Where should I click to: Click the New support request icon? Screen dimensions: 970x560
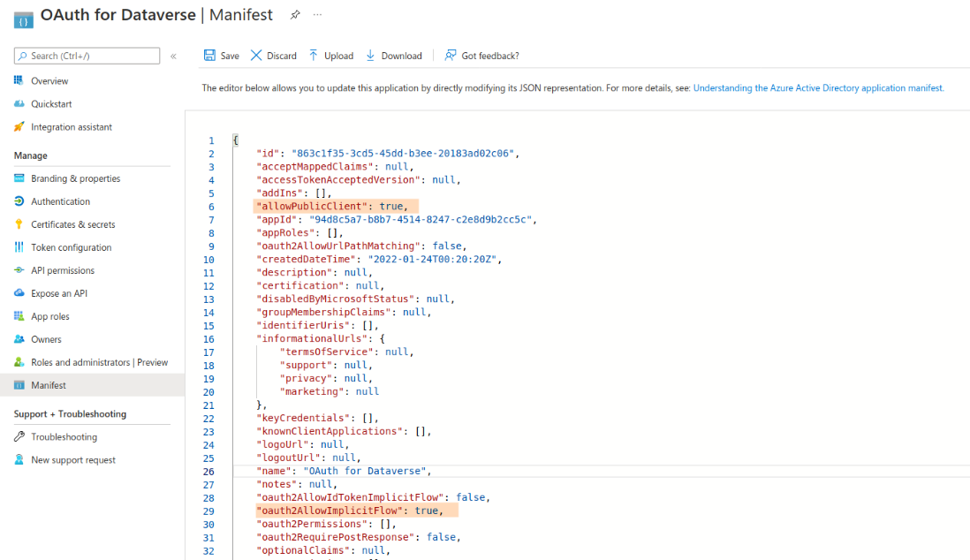(x=19, y=460)
